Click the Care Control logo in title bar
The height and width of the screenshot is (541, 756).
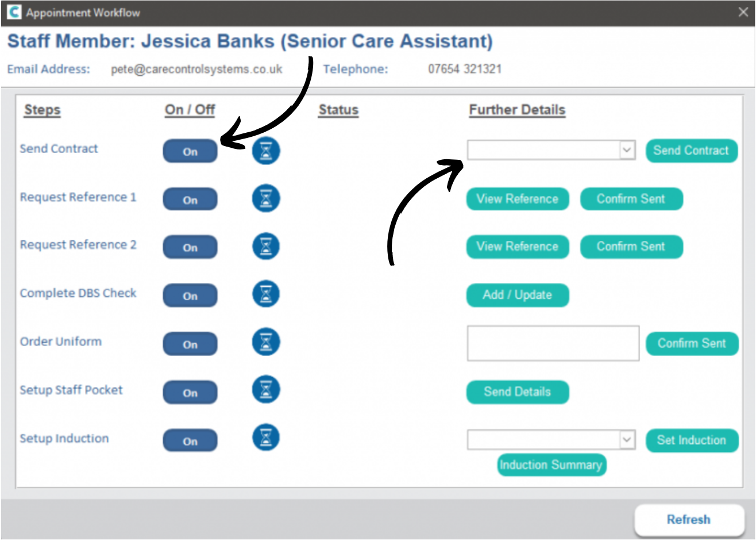[x=14, y=12]
